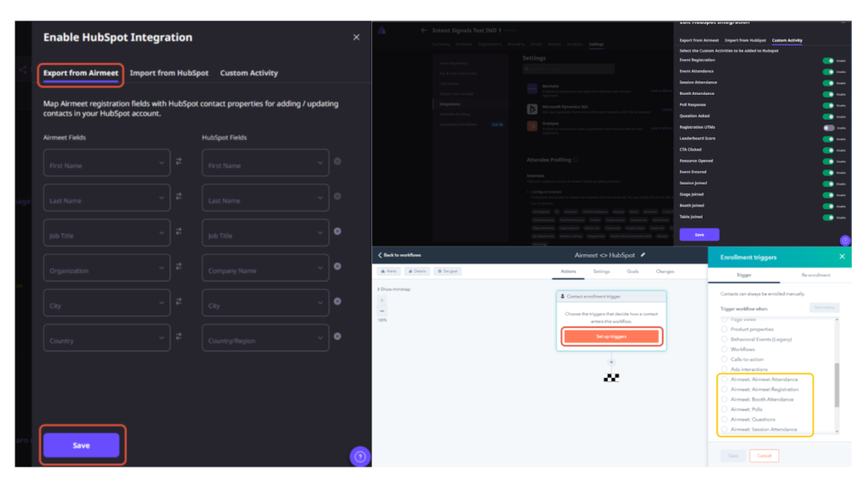Click the Details icon button

click(x=419, y=271)
